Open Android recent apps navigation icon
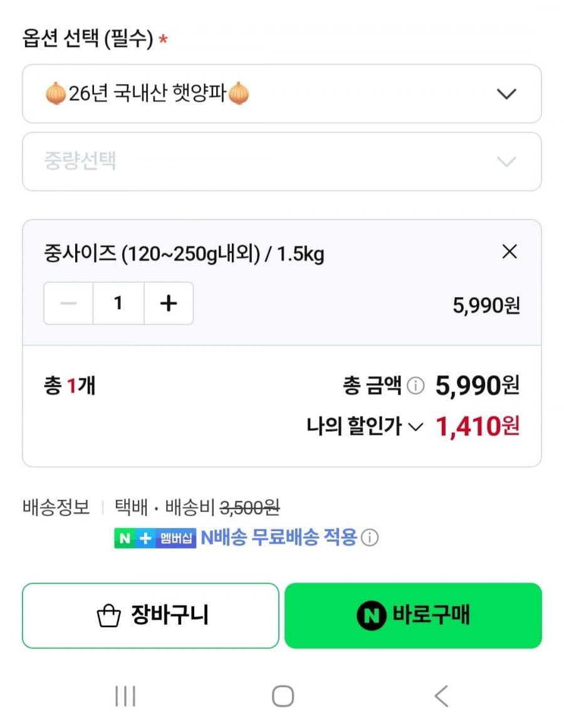564x728 pixels. pyautogui.click(x=125, y=696)
